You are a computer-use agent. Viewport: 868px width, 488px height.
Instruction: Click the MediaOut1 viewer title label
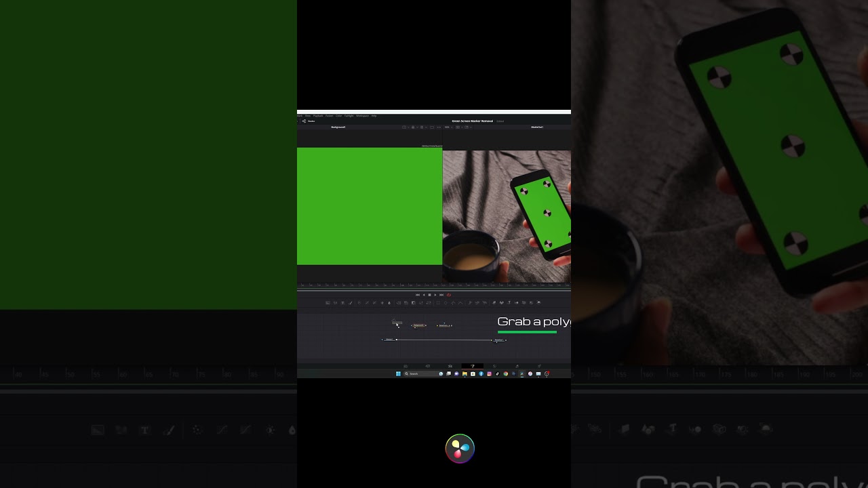tap(537, 127)
